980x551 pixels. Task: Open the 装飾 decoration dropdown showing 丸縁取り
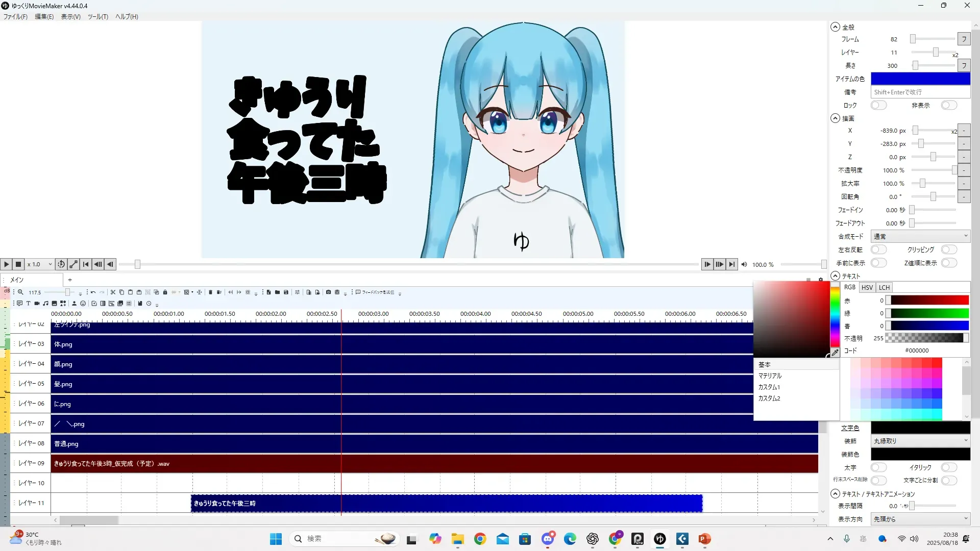920,441
